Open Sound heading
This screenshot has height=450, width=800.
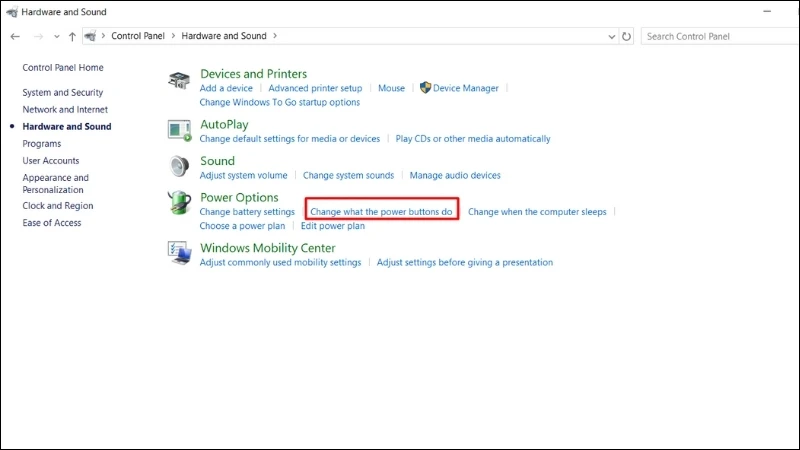coord(217,161)
